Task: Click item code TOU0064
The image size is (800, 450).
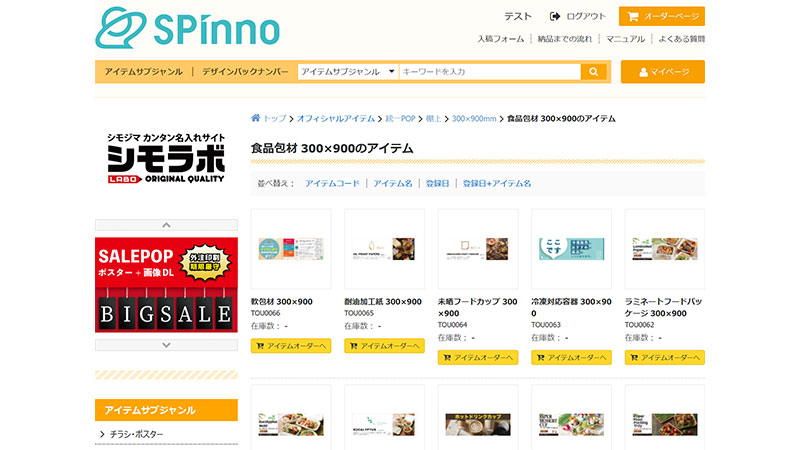Action: pos(453,324)
